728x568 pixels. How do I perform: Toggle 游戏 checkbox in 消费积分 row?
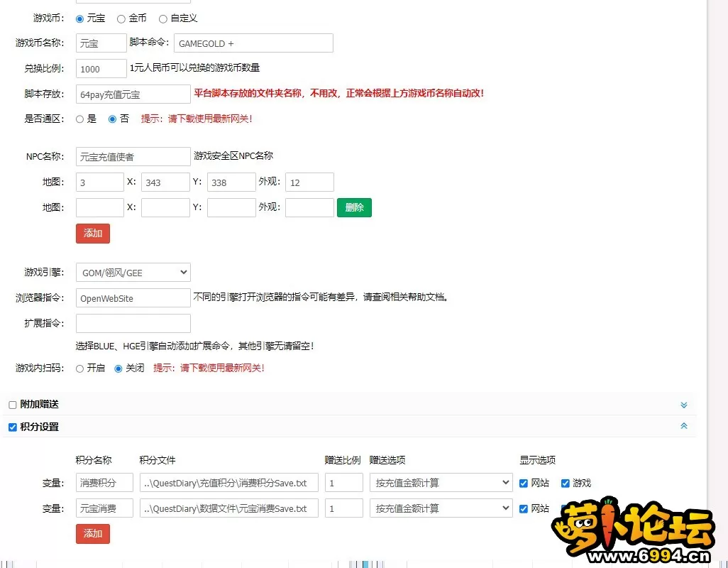[566, 484]
